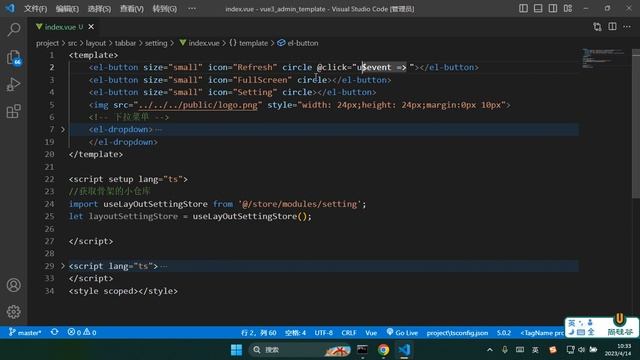Toggle the secondary side bar layout icon

553,8
